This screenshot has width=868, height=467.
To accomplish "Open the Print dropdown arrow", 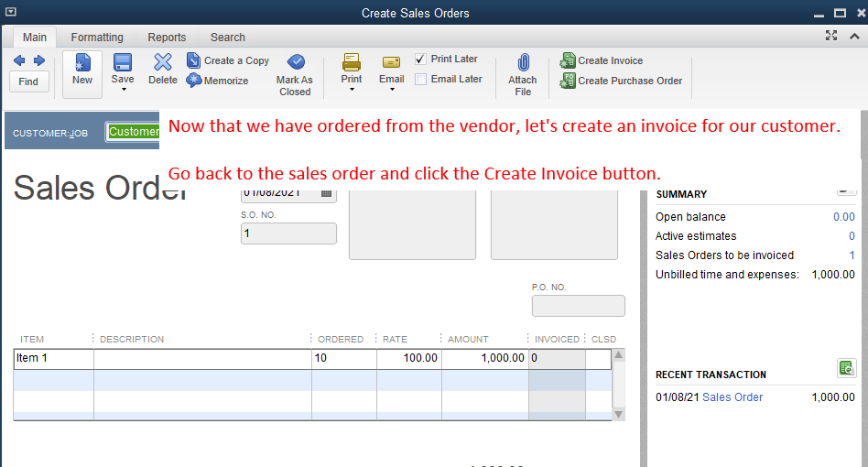I will pyautogui.click(x=352, y=90).
